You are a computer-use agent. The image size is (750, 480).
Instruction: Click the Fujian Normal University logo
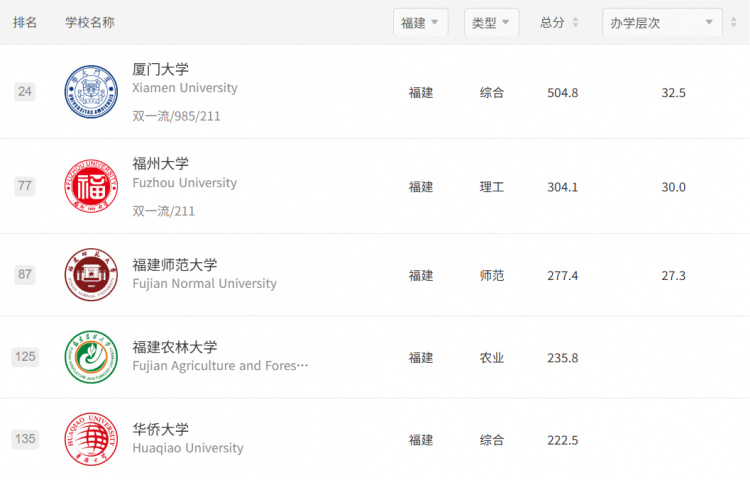(91, 275)
